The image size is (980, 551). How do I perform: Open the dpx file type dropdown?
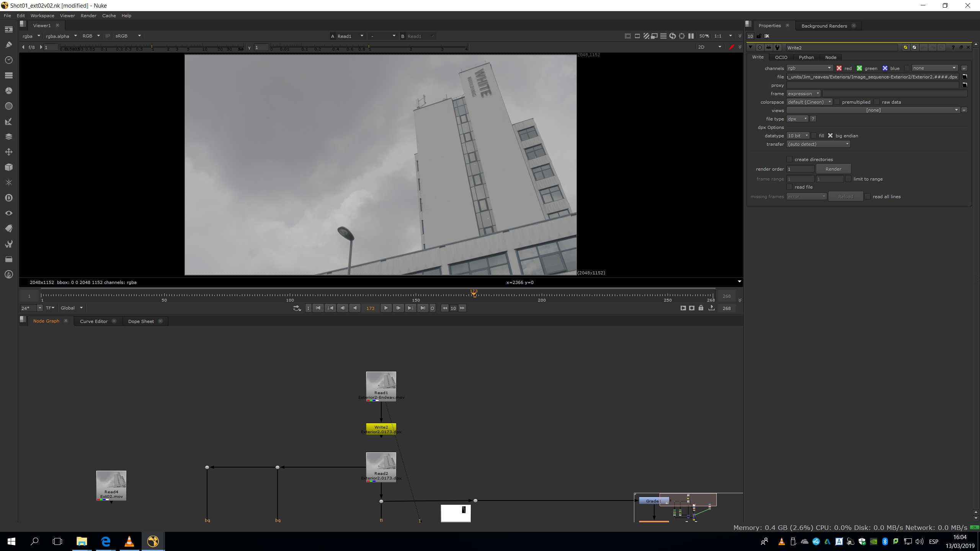click(797, 119)
